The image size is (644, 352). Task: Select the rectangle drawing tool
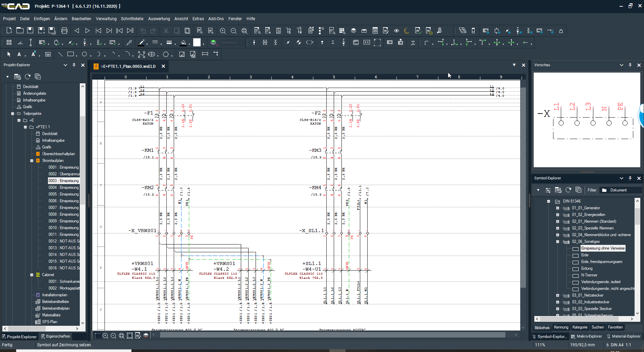pyautogui.click(x=70, y=54)
